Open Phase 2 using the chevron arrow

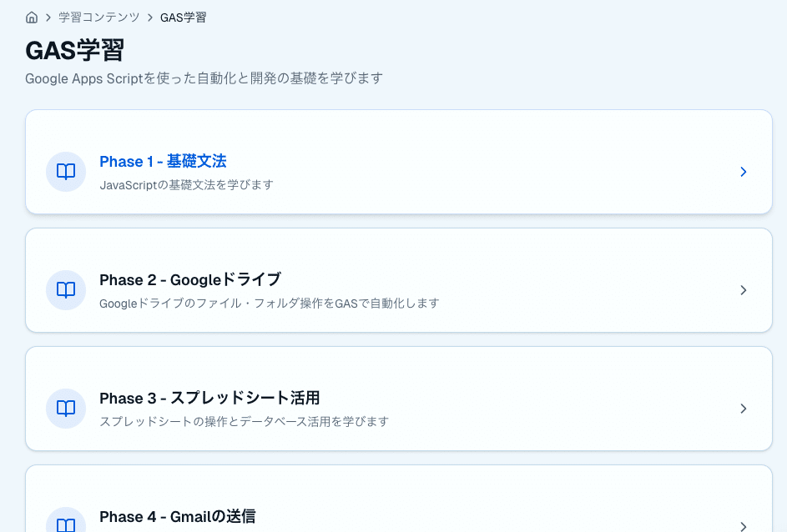[743, 290]
